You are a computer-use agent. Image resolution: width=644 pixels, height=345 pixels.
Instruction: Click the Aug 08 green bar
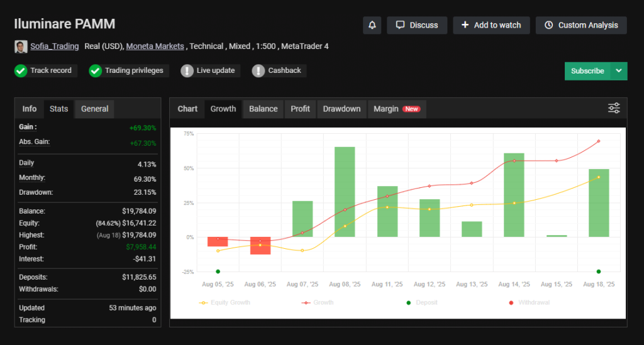(345, 192)
